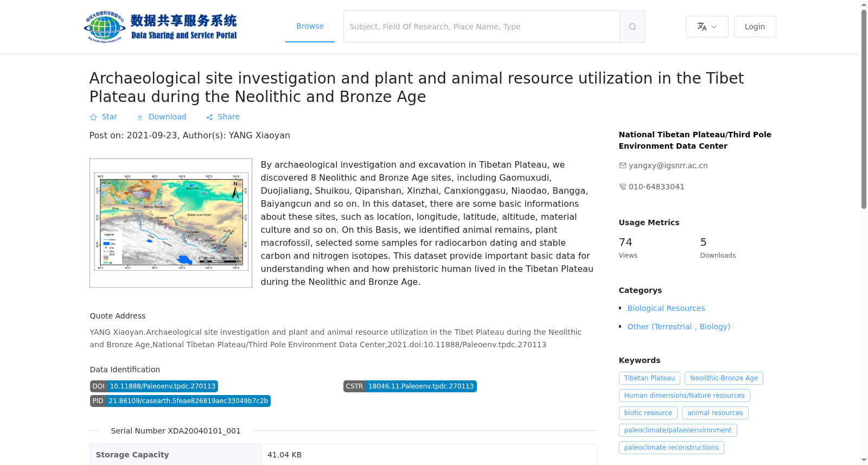Image resolution: width=868 pixels, height=465 pixels.
Task: Click the Data Sharing and Service Portal logo
Action: [x=161, y=27]
